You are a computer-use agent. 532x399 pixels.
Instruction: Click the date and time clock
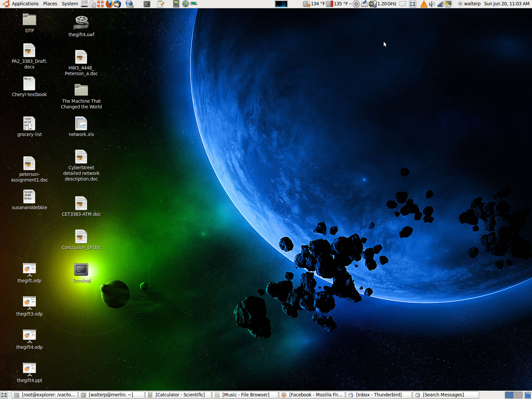click(506, 4)
